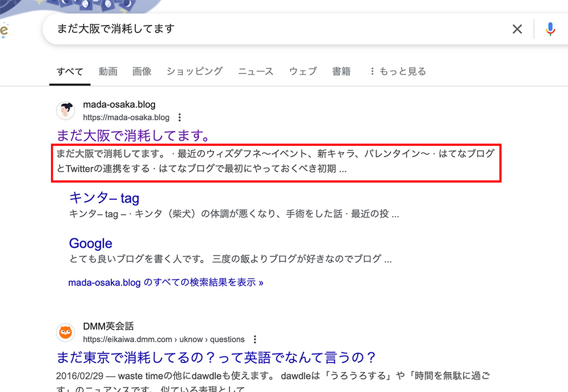Open the ショッピング tab
The image size is (568, 392).
194,71
